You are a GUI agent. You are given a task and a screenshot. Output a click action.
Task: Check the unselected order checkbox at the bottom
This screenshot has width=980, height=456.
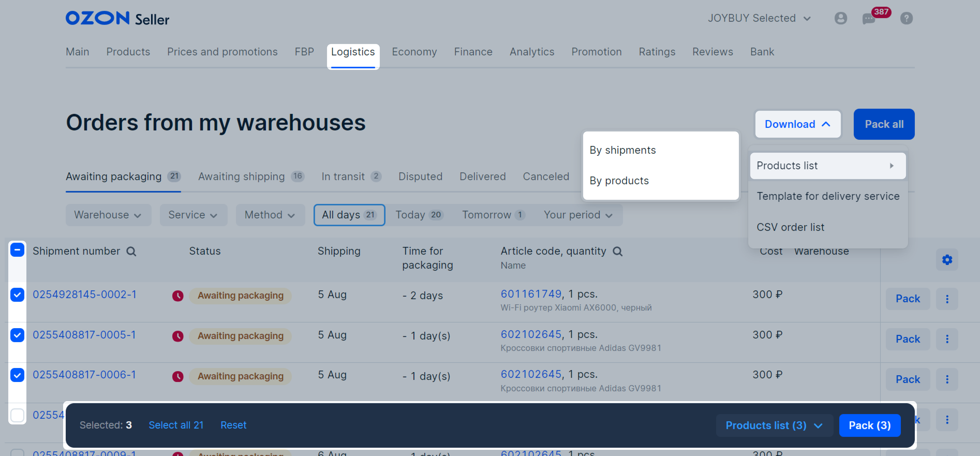[x=17, y=415]
